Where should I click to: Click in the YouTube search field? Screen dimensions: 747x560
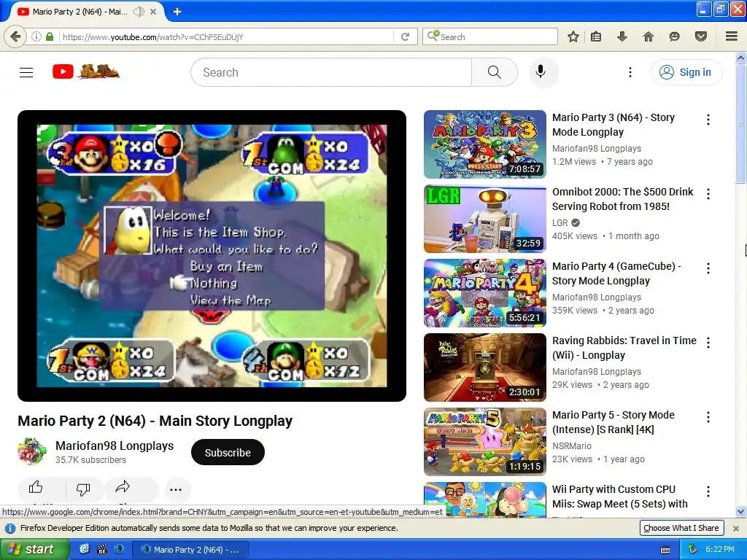pyautogui.click(x=332, y=72)
